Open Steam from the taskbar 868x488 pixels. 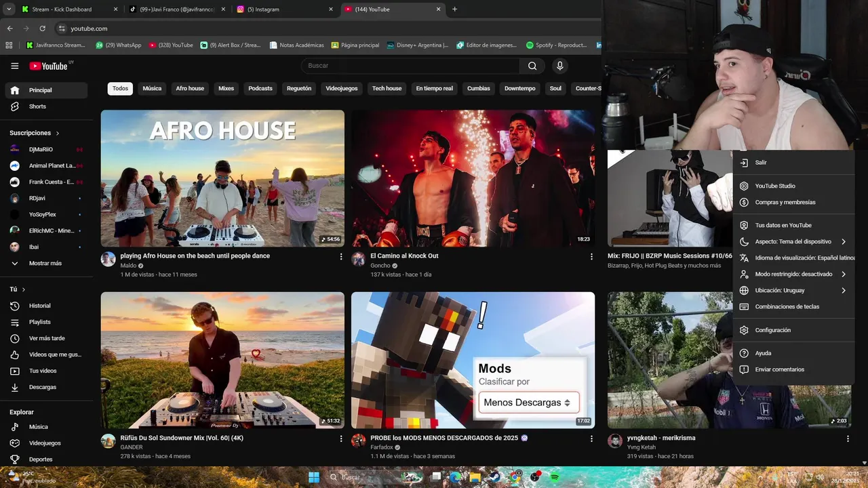click(x=494, y=477)
